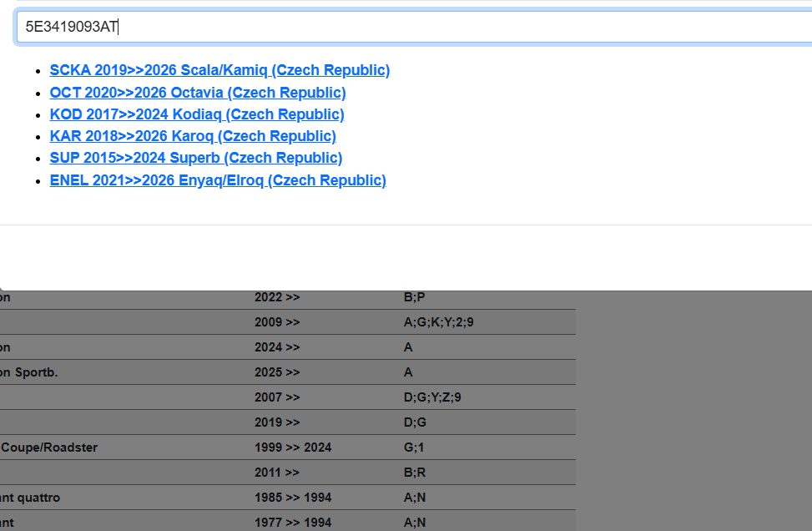Select the 1999 >> 2024 year cell

[293, 448]
